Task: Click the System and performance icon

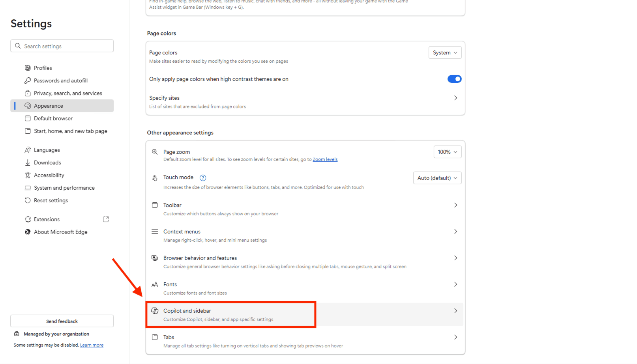Action: click(x=27, y=188)
